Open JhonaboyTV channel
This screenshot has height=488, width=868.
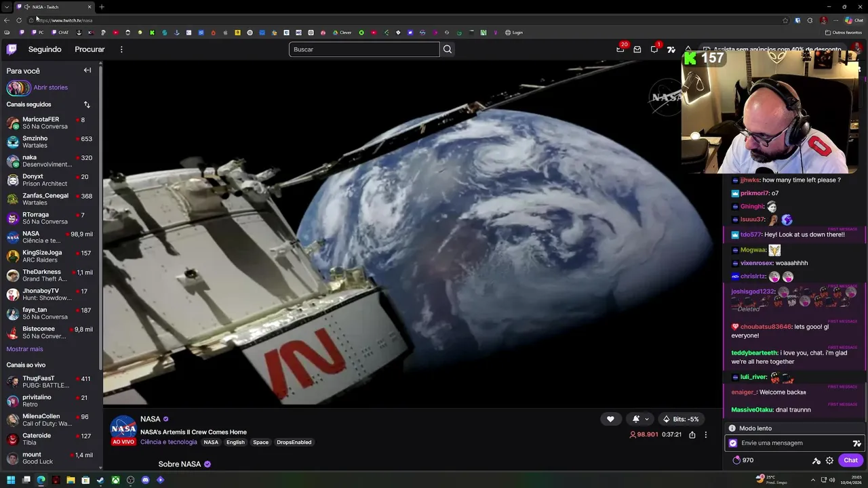(x=51, y=294)
